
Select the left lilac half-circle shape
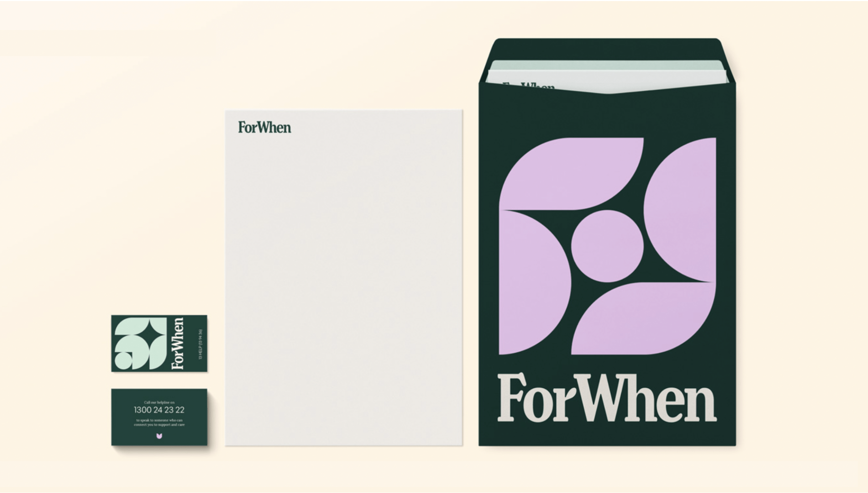(535, 282)
